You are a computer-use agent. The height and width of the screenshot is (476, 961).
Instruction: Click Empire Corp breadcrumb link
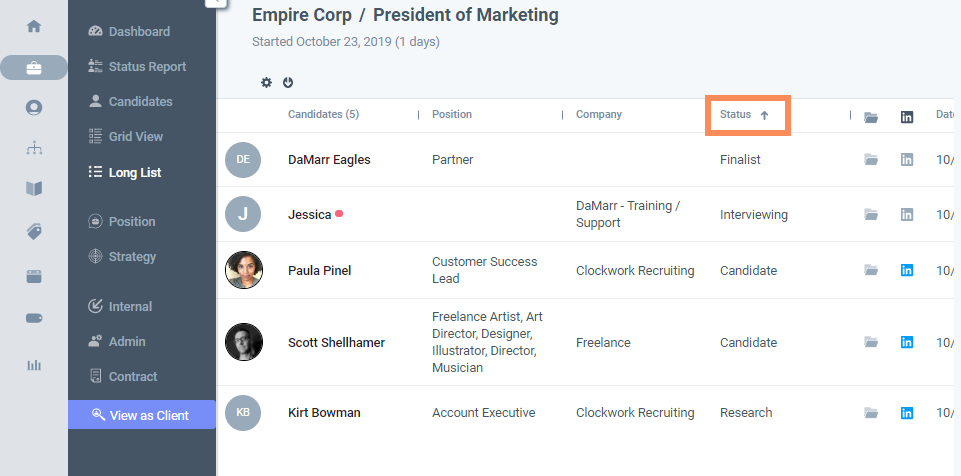pos(300,15)
